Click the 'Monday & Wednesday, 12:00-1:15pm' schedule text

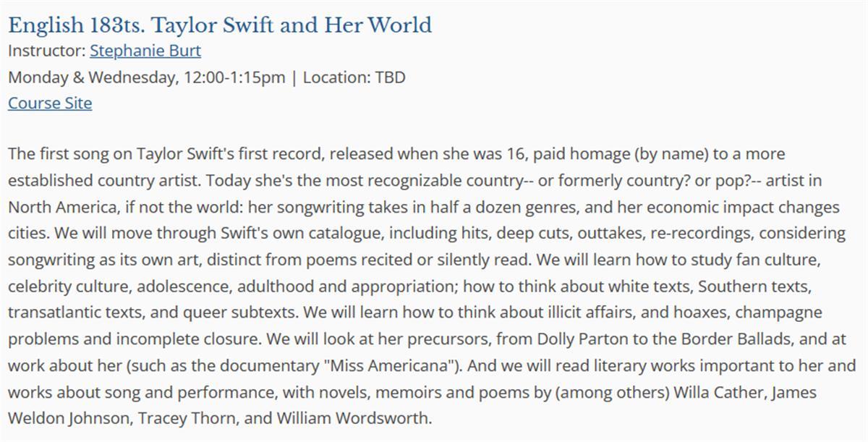147,77
